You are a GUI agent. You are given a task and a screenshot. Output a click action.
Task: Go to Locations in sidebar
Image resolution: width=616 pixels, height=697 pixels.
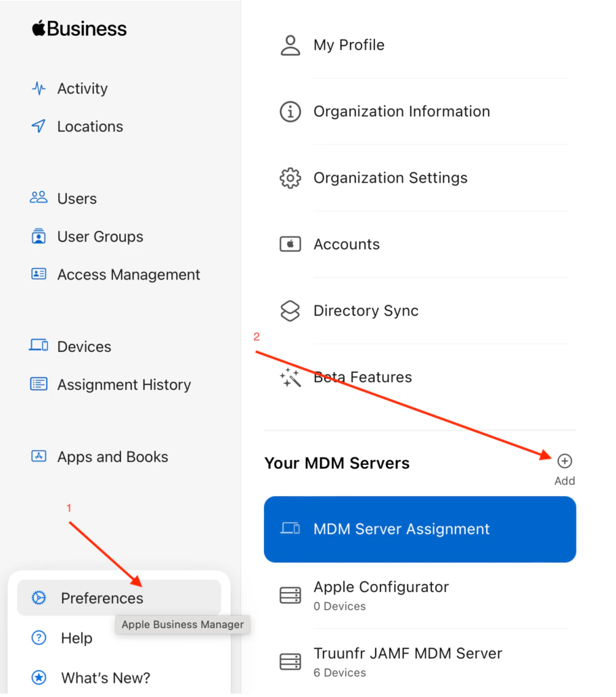[90, 127]
